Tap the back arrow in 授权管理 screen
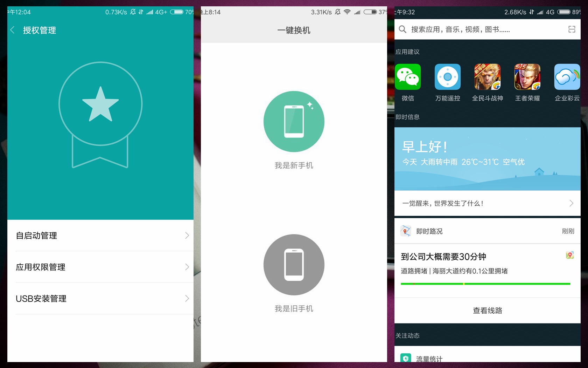This screenshot has width=588, height=368. click(13, 30)
